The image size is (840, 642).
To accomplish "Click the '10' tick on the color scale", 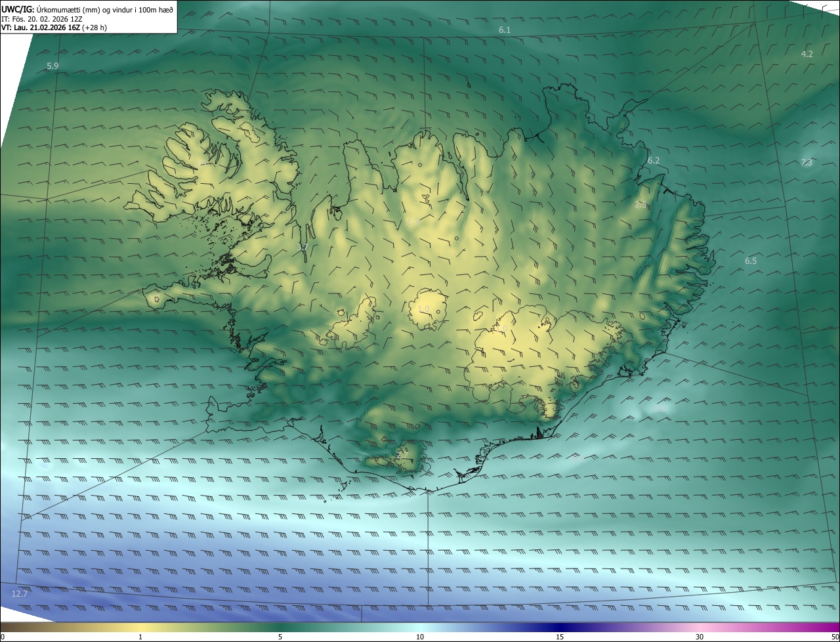I will click(420, 637).
